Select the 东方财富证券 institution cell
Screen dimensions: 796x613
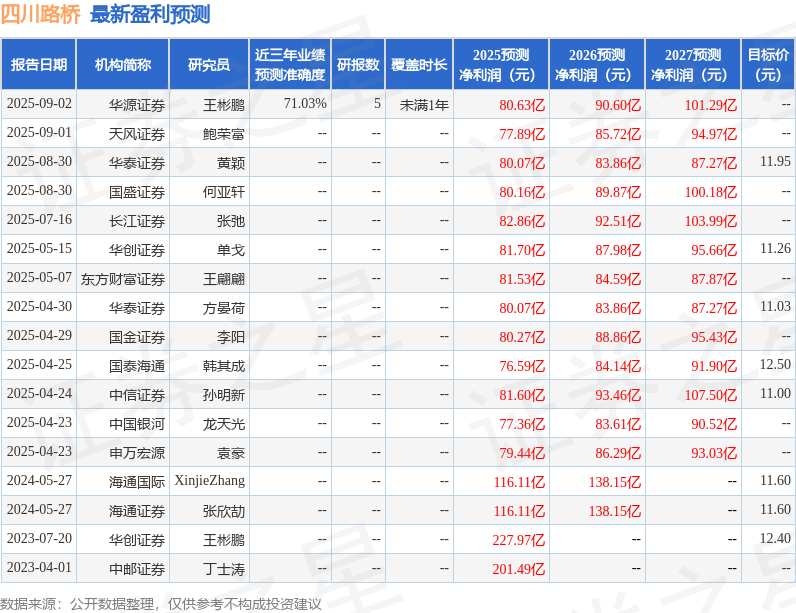pyautogui.click(x=122, y=279)
